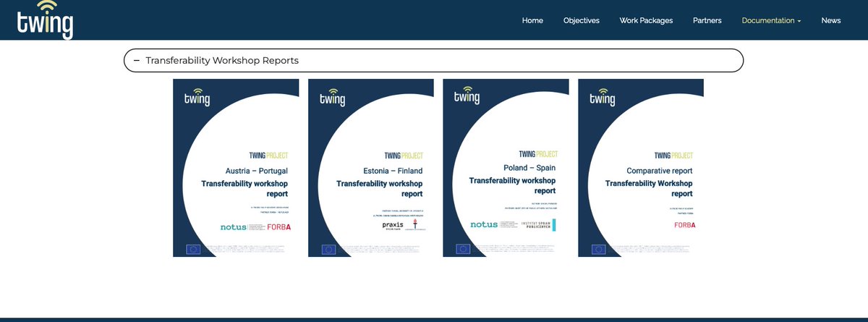
Task: Click the FORBA logo on Comparative report cover
Action: [684, 226]
